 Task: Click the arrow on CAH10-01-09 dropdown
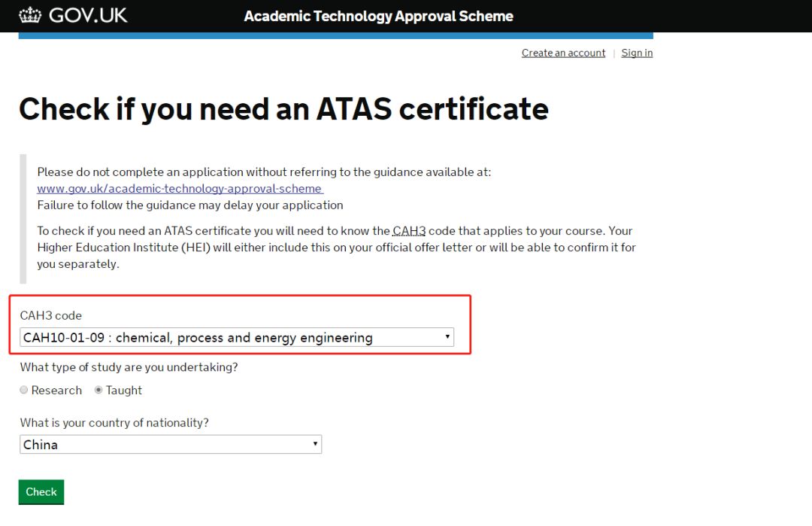[447, 337]
